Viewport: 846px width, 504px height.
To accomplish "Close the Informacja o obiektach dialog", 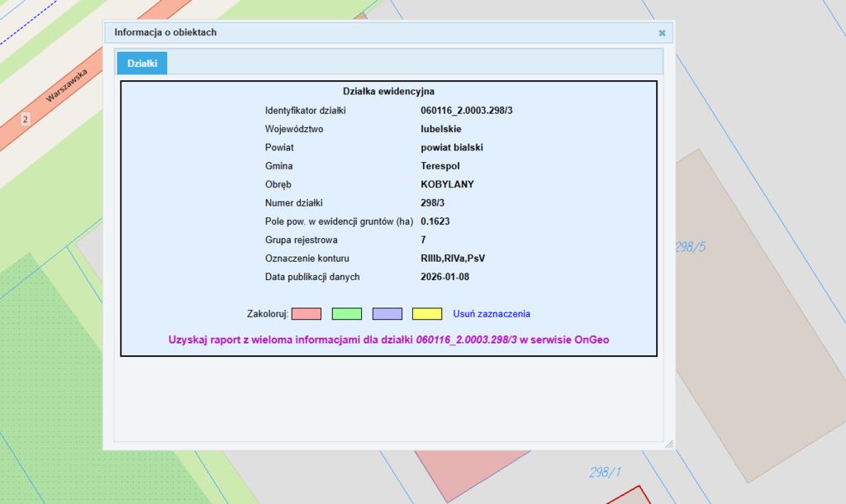I will click(x=662, y=33).
